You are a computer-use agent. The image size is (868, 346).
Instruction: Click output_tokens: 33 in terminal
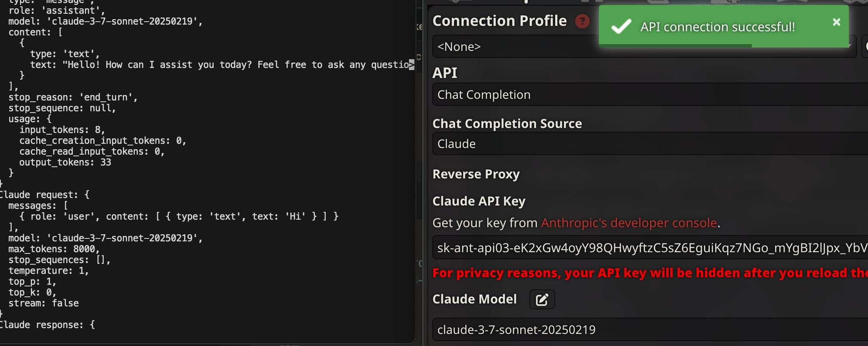pos(65,162)
